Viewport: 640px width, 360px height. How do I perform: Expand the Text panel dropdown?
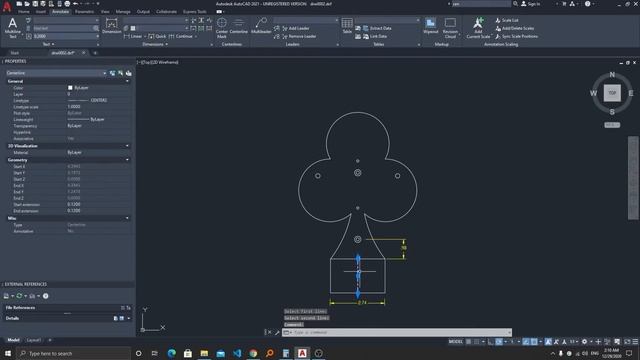pyautogui.click(x=49, y=44)
